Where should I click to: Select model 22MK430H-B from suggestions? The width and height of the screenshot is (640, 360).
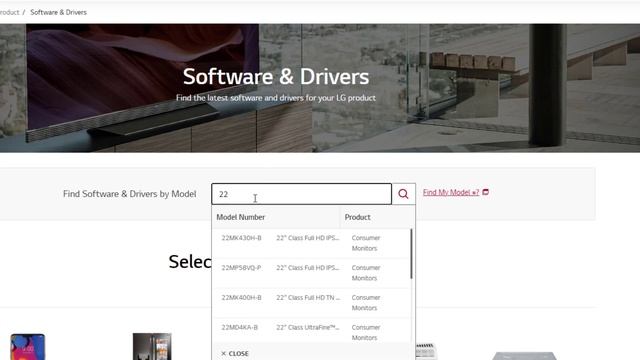tap(311, 243)
